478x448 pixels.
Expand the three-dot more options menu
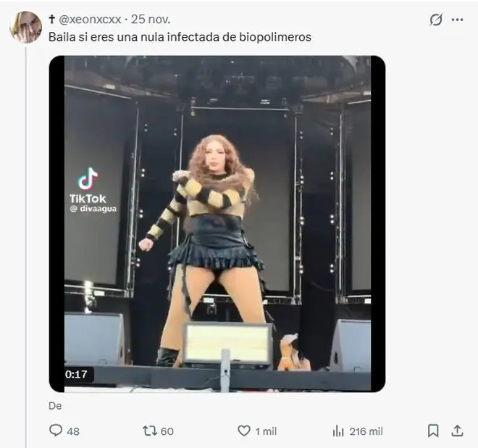(457, 20)
